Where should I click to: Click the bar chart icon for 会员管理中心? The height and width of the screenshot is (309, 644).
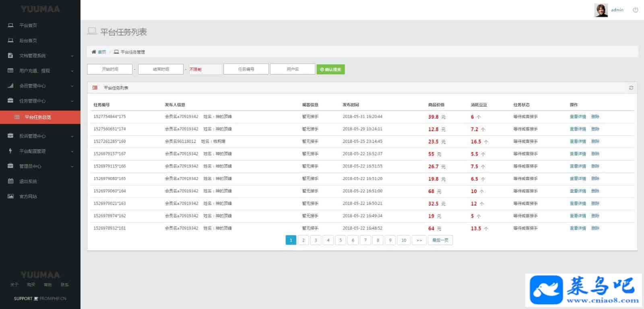[11, 86]
